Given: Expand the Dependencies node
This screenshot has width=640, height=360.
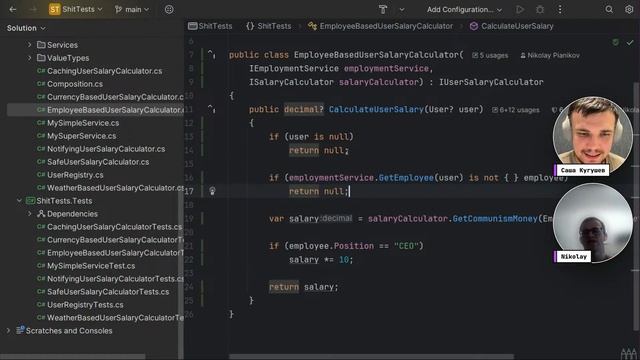Looking at the screenshot, I should (29, 214).
